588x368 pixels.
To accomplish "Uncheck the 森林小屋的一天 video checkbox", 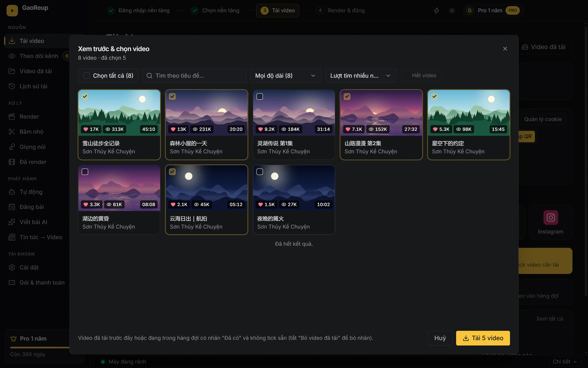I will coord(172,96).
